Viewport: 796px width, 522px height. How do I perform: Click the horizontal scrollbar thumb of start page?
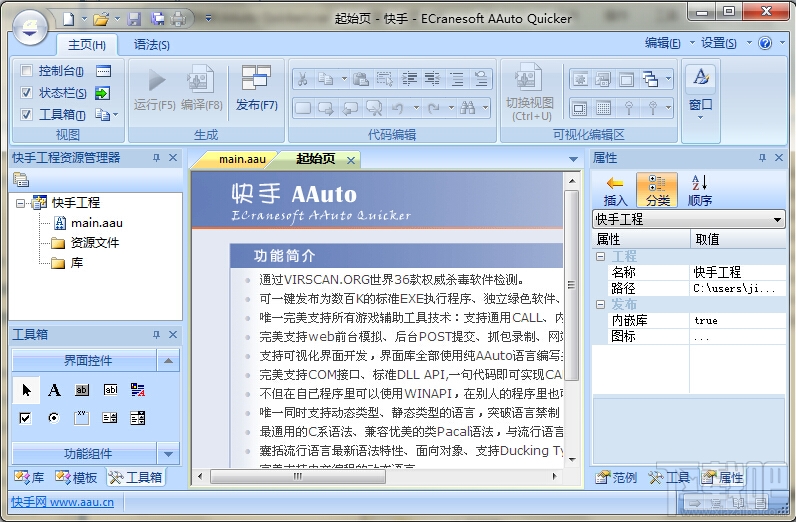[x=297, y=476]
